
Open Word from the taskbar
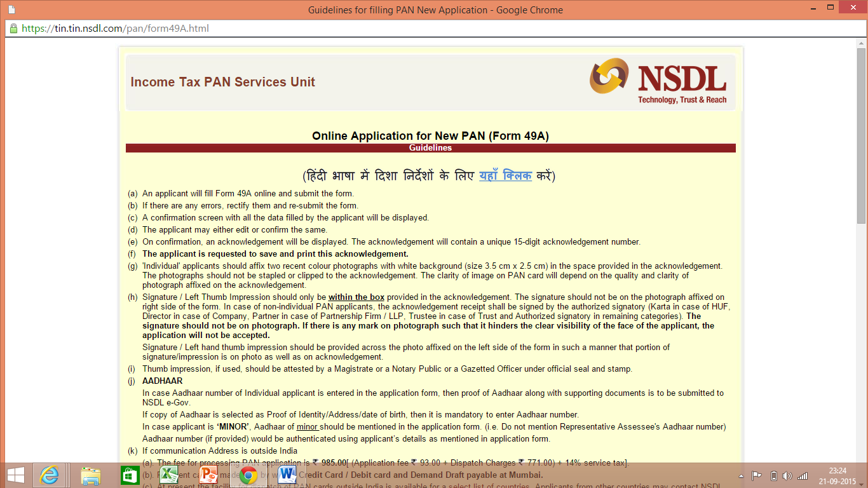click(x=287, y=475)
